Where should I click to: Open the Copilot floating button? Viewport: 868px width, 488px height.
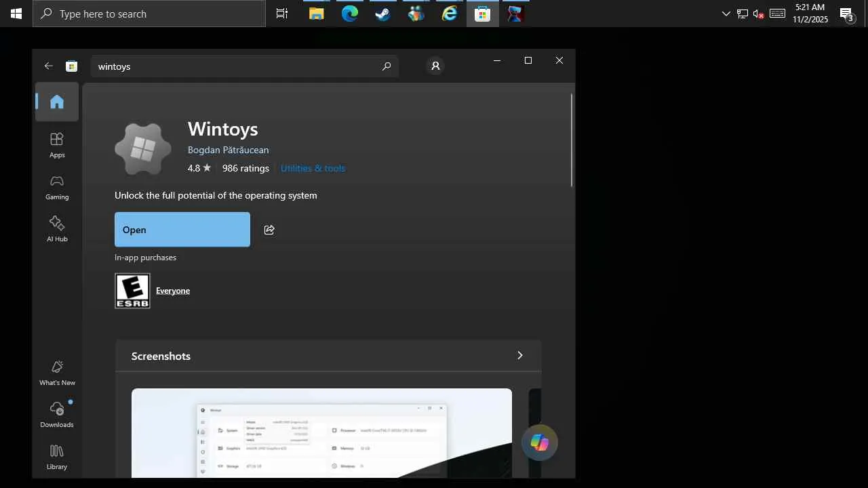coord(540,443)
